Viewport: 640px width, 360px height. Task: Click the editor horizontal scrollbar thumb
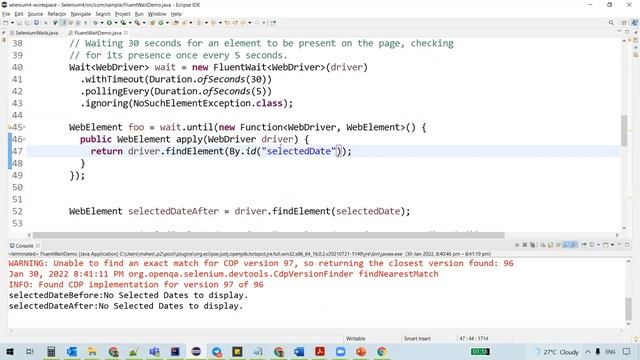(269, 235)
